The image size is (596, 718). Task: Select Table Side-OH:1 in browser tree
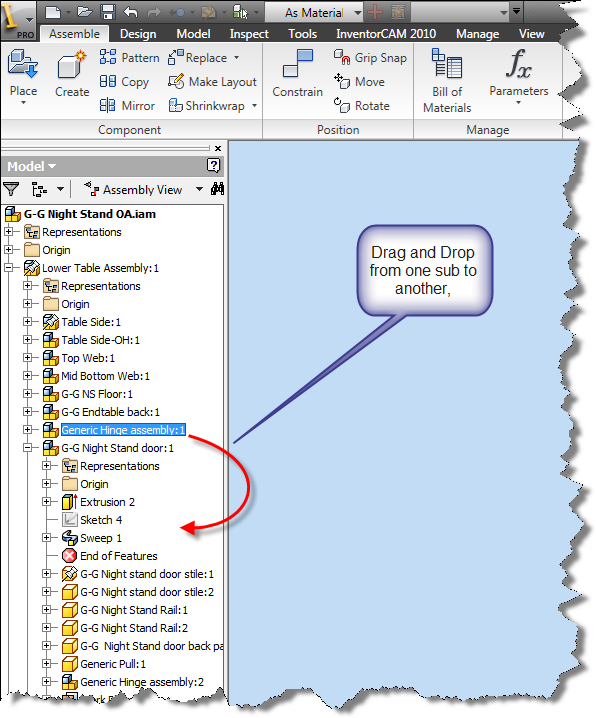point(101,340)
